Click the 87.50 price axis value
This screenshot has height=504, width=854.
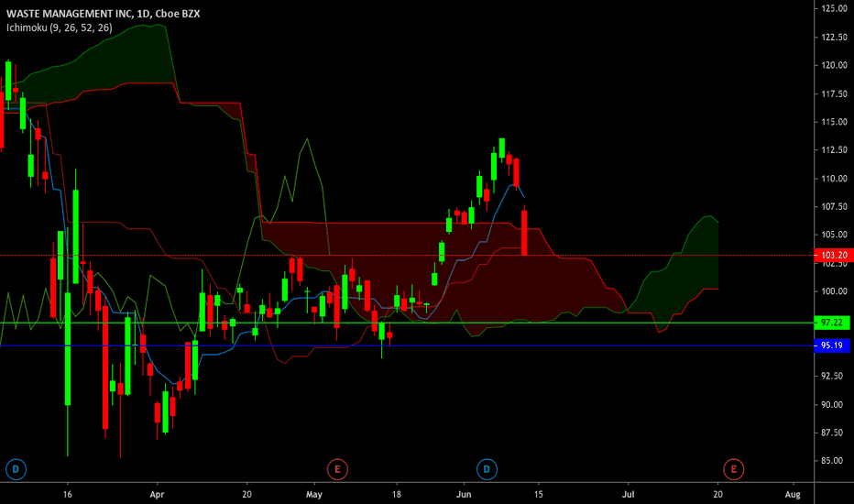(834, 433)
